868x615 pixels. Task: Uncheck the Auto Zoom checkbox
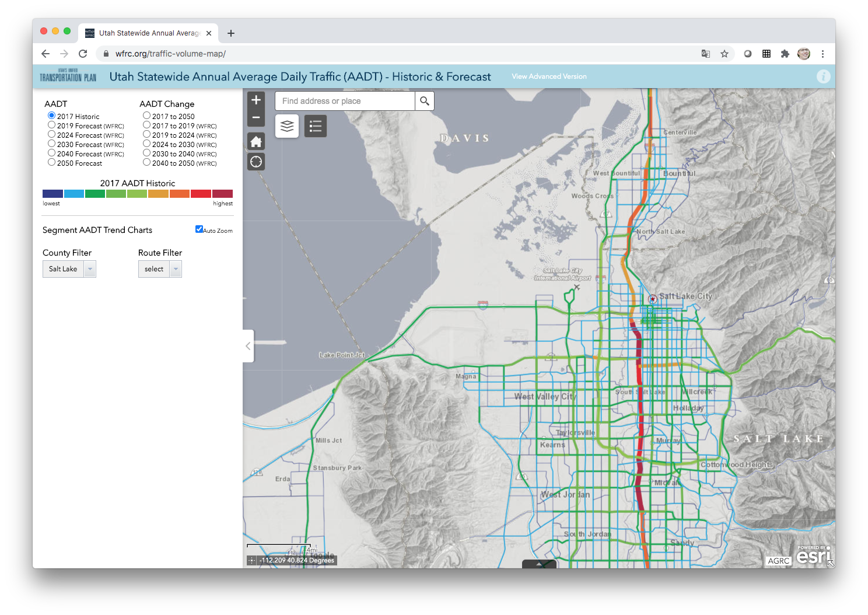(x=199, y=229)
